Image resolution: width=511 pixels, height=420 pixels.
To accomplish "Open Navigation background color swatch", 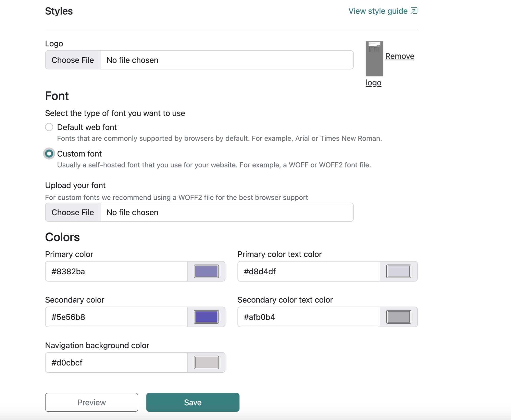I will (206, 362).
